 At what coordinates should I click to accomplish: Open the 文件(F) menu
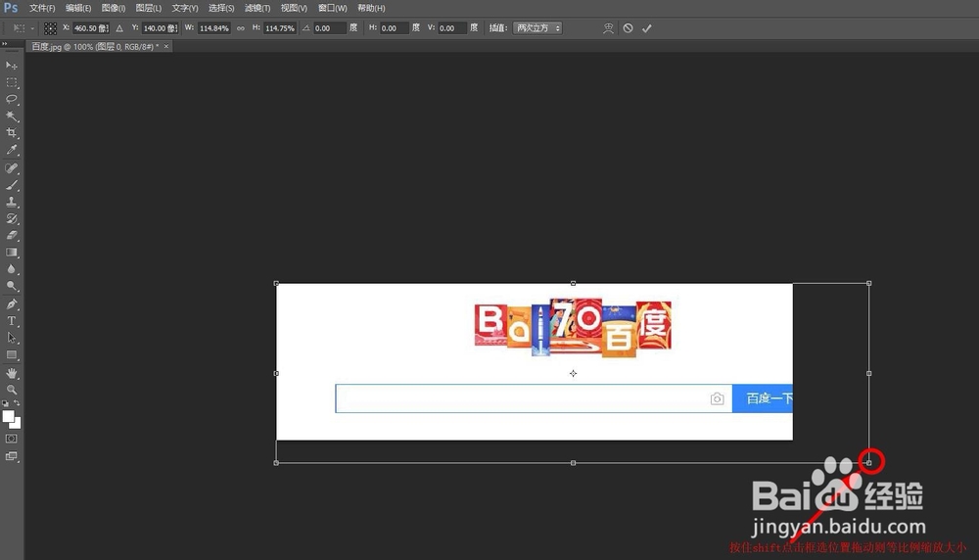click(x=42, y=8)
